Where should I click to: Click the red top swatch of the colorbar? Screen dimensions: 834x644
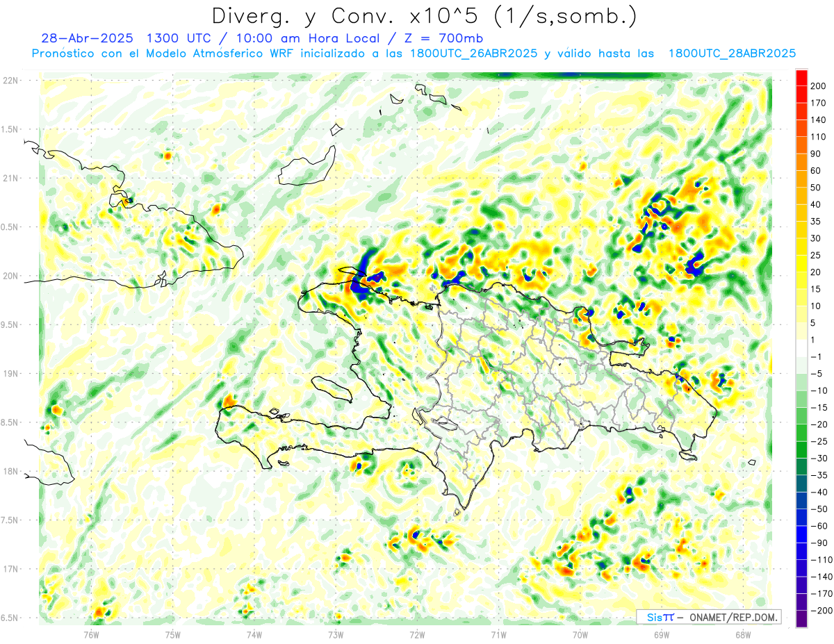(801, 76)
